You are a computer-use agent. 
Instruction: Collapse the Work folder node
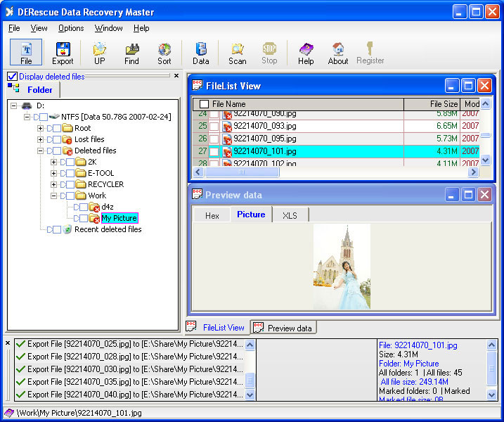tap(54, 196)
